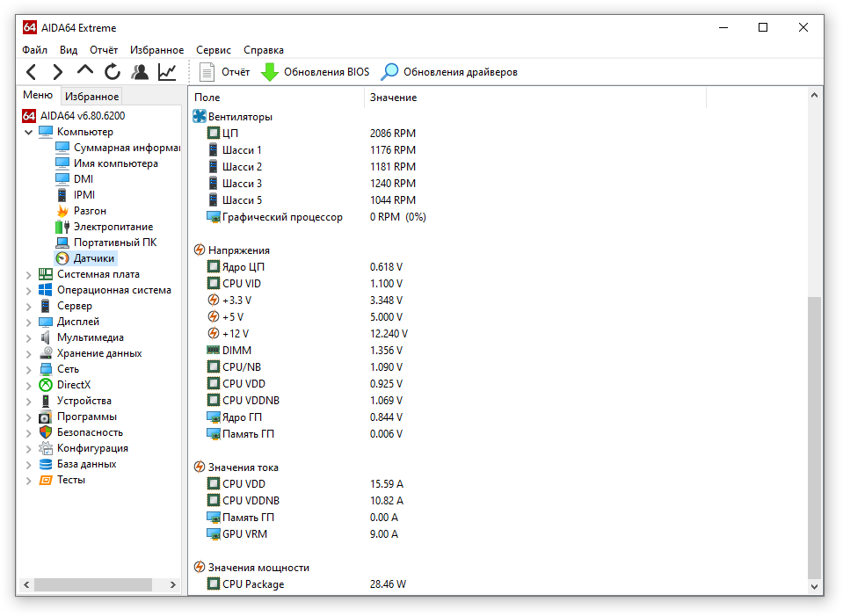Expand the Дисплей tree node
Viewport: 843px width, 616px height.
point(28,322)
